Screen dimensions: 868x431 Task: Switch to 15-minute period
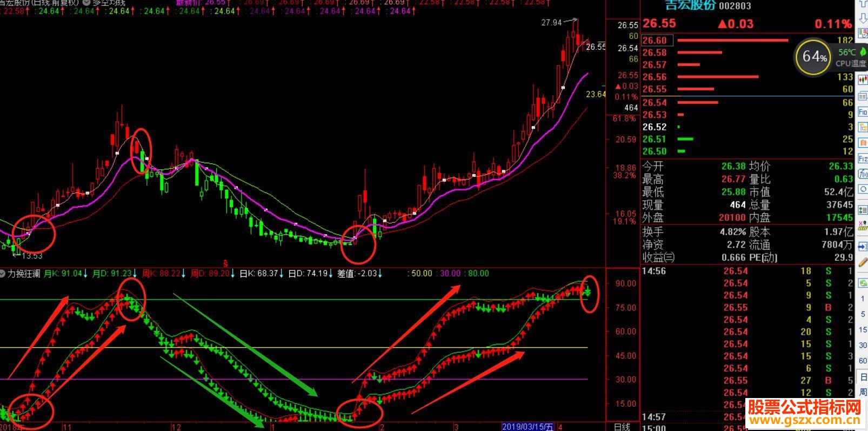863,329
